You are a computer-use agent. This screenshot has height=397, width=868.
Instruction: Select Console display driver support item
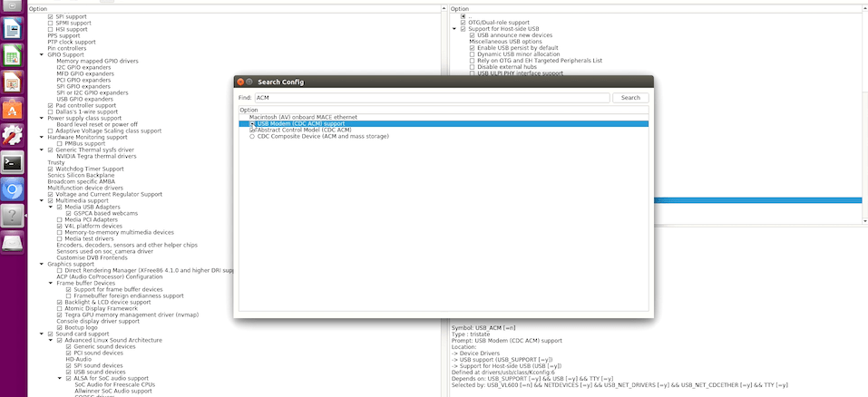coord(98,321)
